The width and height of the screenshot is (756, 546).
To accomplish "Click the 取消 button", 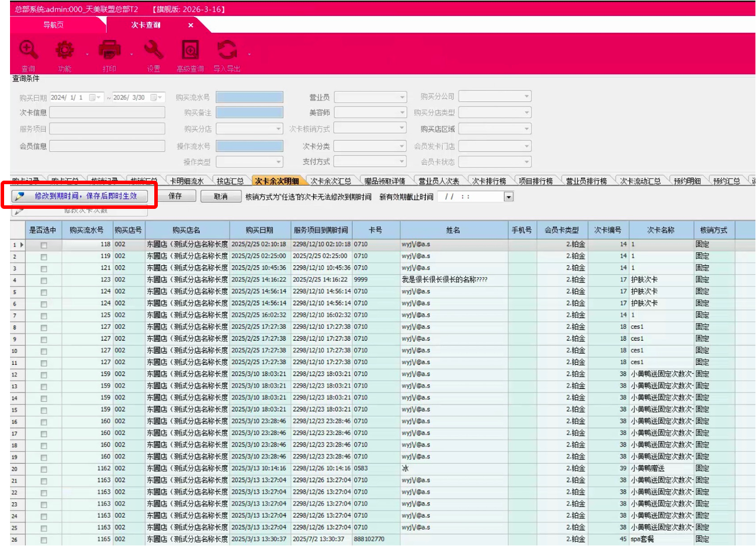I will 221,197.
